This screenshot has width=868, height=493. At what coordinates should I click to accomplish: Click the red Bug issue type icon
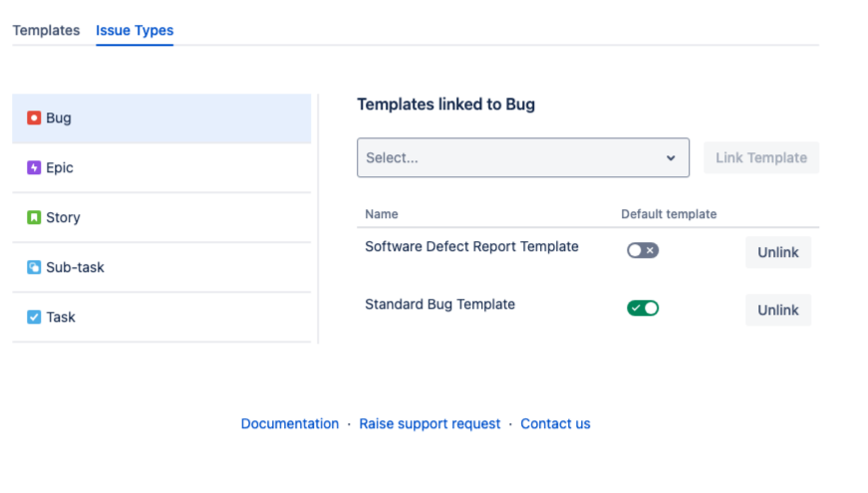pyautogui.click(x=34, y=118)
